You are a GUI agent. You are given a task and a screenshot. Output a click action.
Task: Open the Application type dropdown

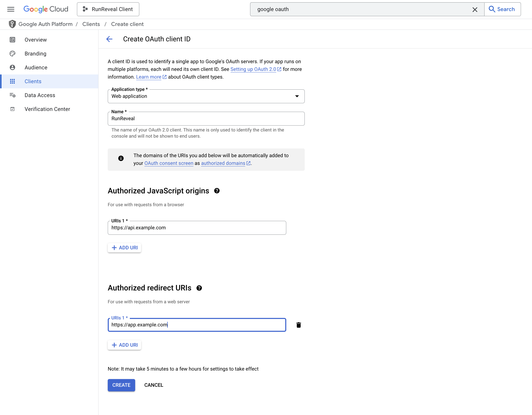[297, 96]
